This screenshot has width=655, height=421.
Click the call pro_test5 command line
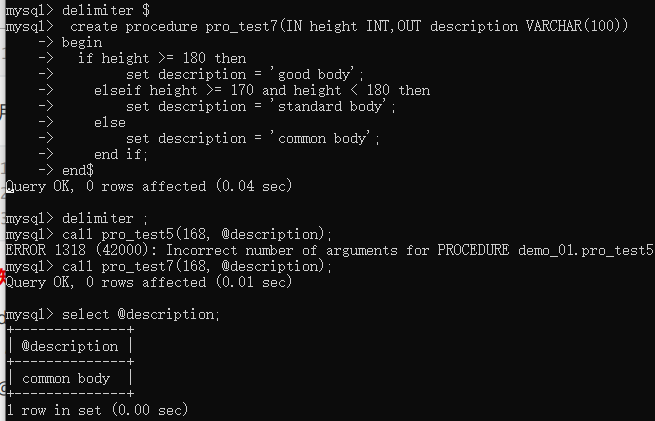point(169,234)
